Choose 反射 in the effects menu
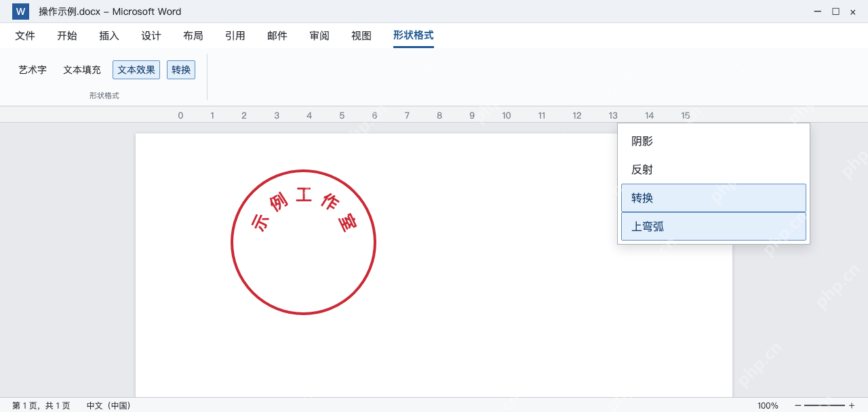This screenshot has width=868, height=412. 713,169
